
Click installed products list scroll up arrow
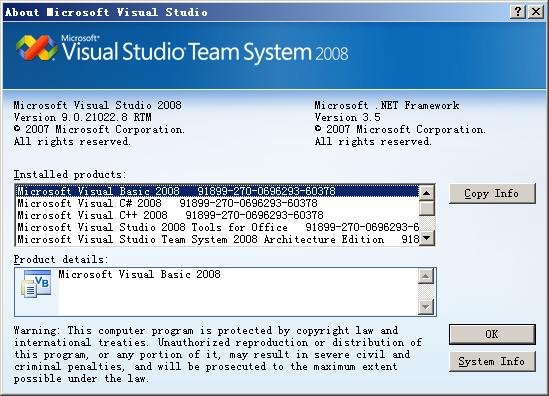[427, 193]
